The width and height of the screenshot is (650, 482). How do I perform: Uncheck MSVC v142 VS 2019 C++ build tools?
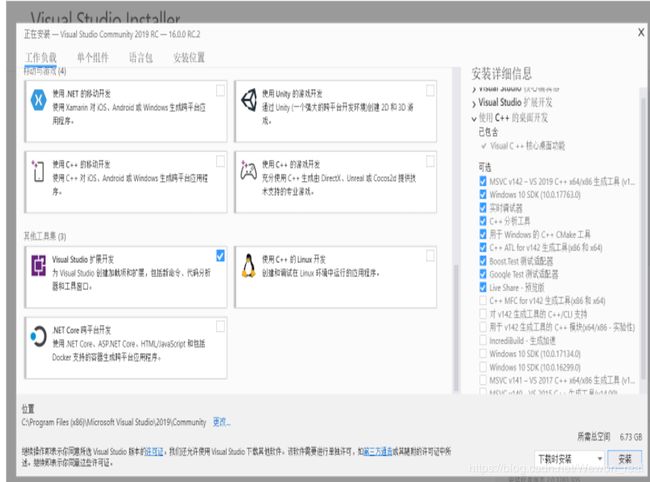tap(483, 181)
